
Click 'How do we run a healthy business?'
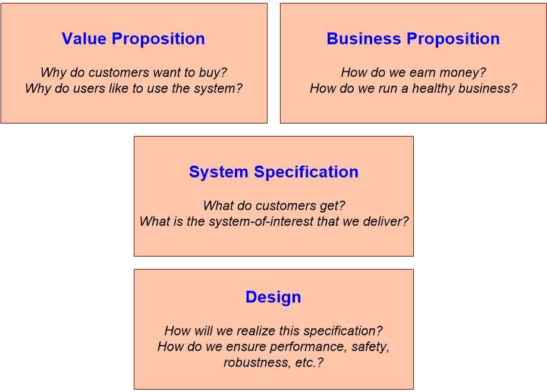tap(413, 88)
